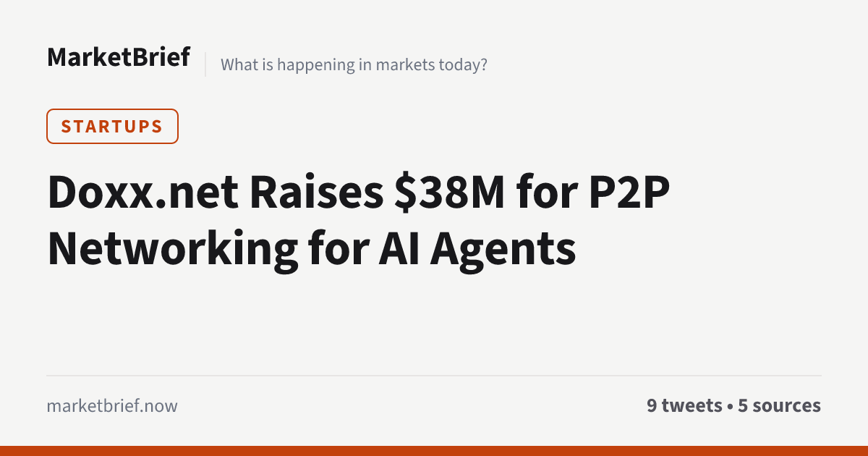The height and width of the screenshot is (456, 868).
Task: Select the word Networking in headline
Action: (x=173, y=250)
